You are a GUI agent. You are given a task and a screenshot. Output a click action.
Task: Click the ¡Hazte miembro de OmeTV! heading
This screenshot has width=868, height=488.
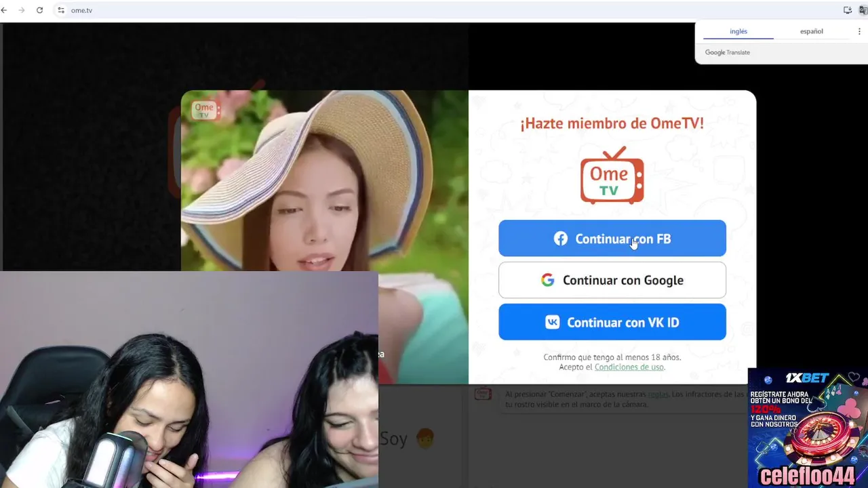tap(612, 124)
